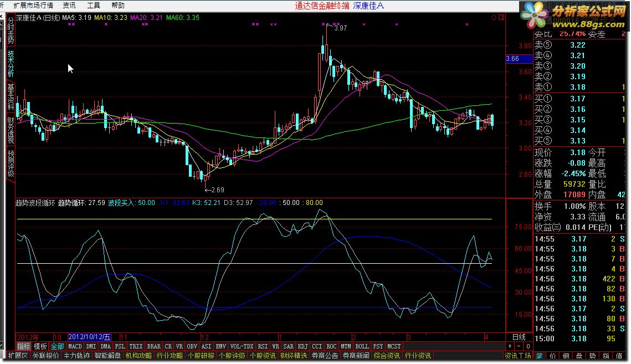
Task: Switch the indicator to ASI
Action: pyautogui.click(x=207, y=346)
